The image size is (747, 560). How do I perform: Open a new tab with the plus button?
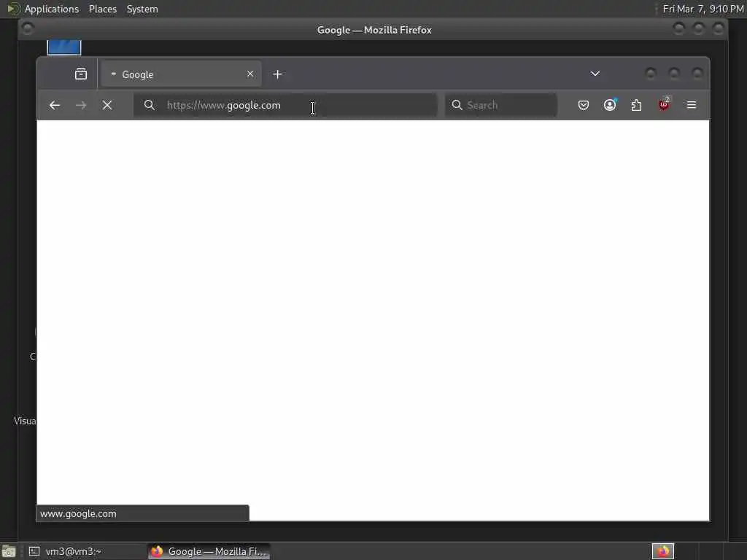[x=278, y=74]
